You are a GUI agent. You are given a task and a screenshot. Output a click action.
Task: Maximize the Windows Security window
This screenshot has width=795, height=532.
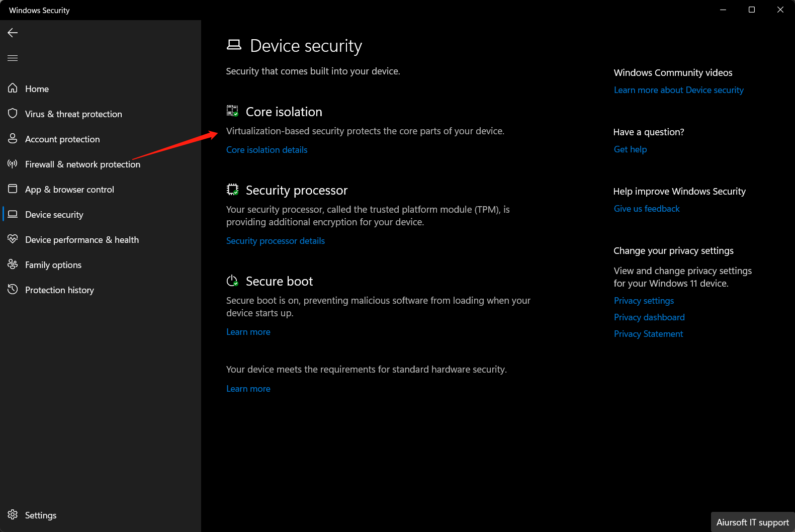tap(752, 10)
